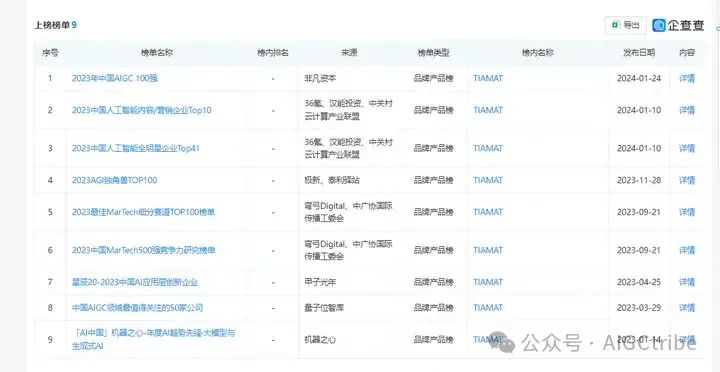Image resolution: width=720 pixels, height=372 pixels.
Task: Select the 非凡资本 source cell
Action: pyautogui.click(x=320, y=78)
